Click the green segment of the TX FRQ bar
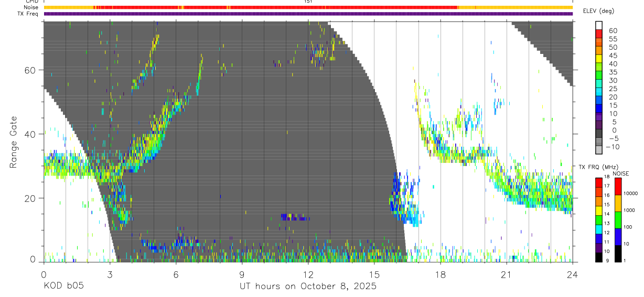This screenshot has width=644, height=297. point(599,219)
